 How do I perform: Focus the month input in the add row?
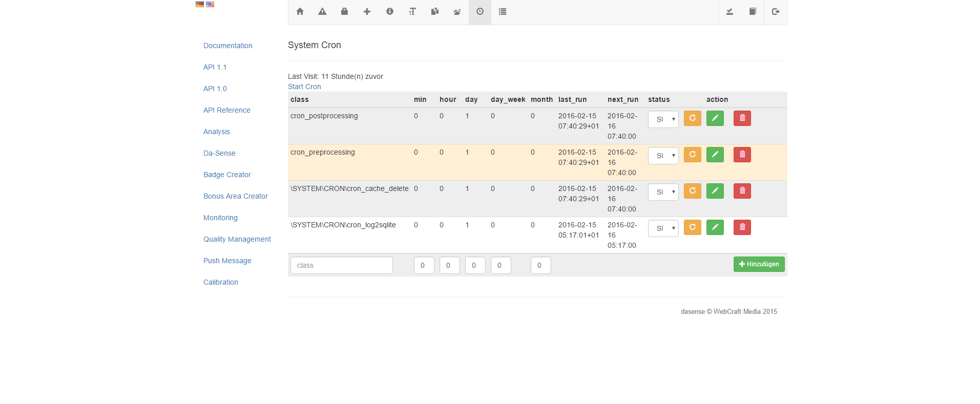(x=540, y=265)
